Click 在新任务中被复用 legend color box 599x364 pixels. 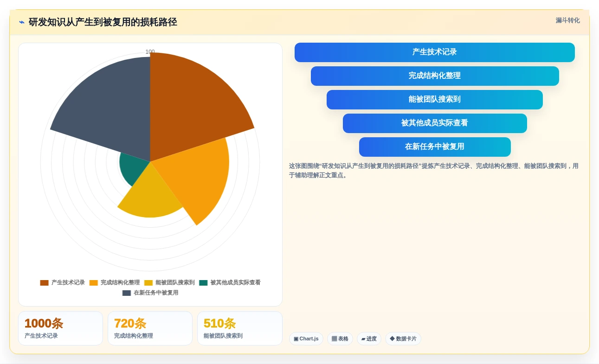pos(127,293)
